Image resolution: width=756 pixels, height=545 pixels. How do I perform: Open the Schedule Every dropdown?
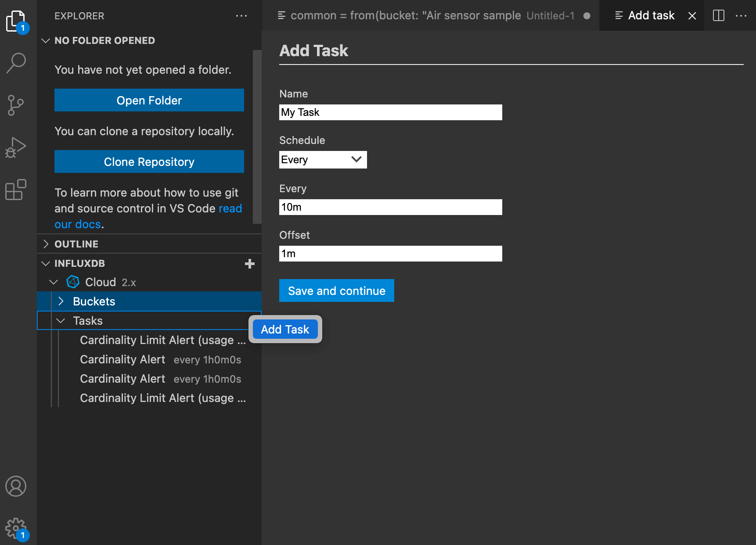[x=323, y=159]
